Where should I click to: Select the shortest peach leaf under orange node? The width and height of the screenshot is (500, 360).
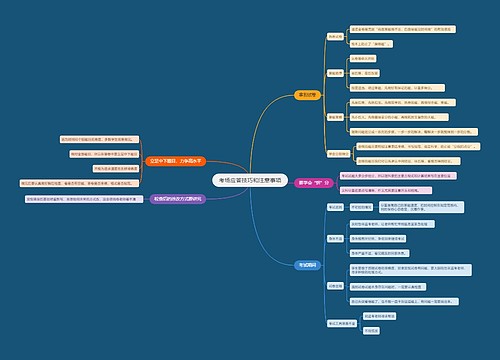(116, 169)
